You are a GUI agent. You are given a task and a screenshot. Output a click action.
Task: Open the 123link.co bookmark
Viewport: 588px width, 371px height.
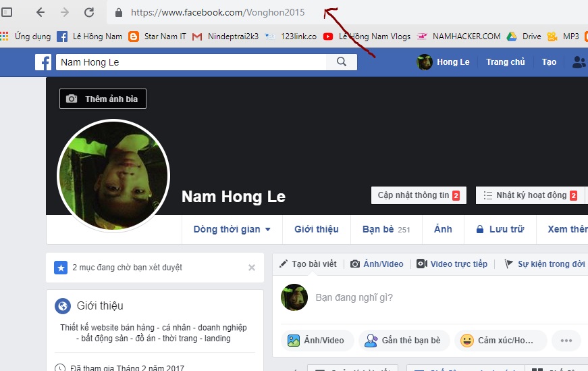click(x=291, y=36)
